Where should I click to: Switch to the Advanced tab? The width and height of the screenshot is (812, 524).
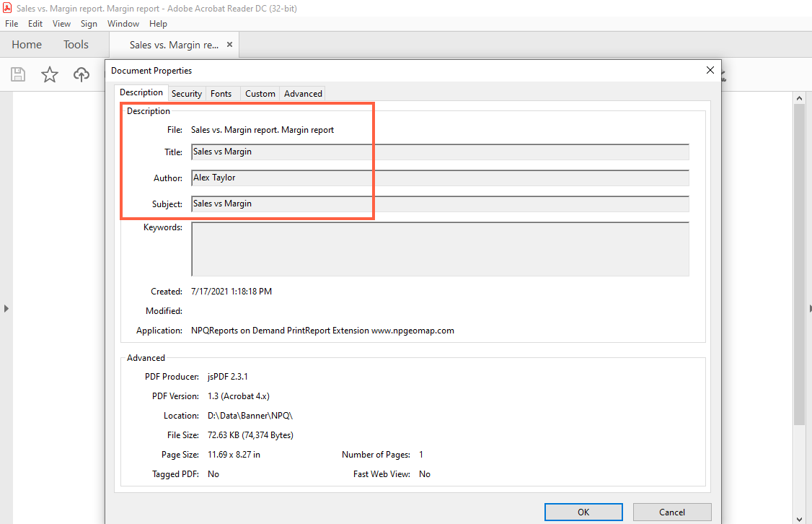pyautogui.click(x=303, y=93)
